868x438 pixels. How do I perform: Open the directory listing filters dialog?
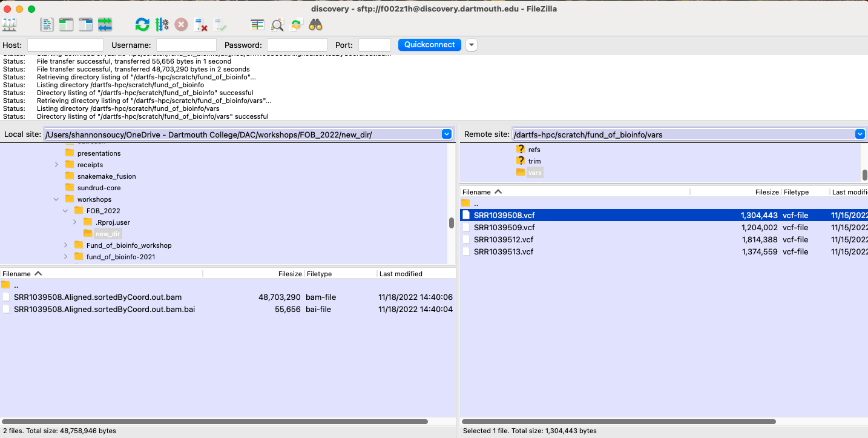pos(258,25)
